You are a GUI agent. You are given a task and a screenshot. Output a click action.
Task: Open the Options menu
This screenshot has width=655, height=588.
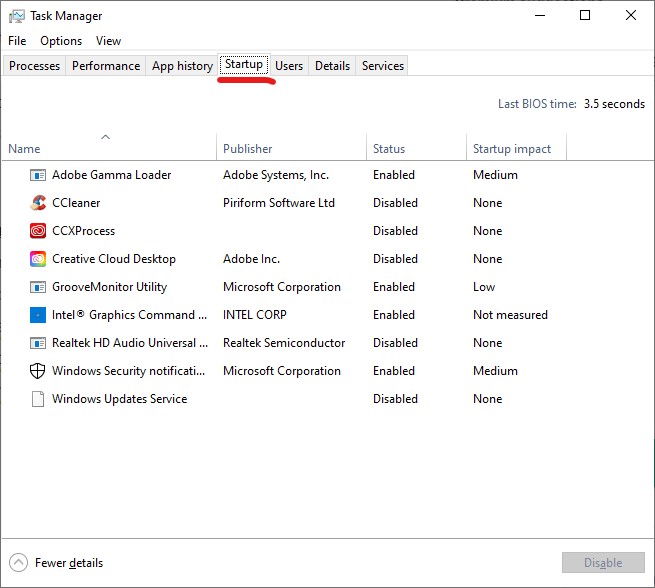click(x=61, y=41)
